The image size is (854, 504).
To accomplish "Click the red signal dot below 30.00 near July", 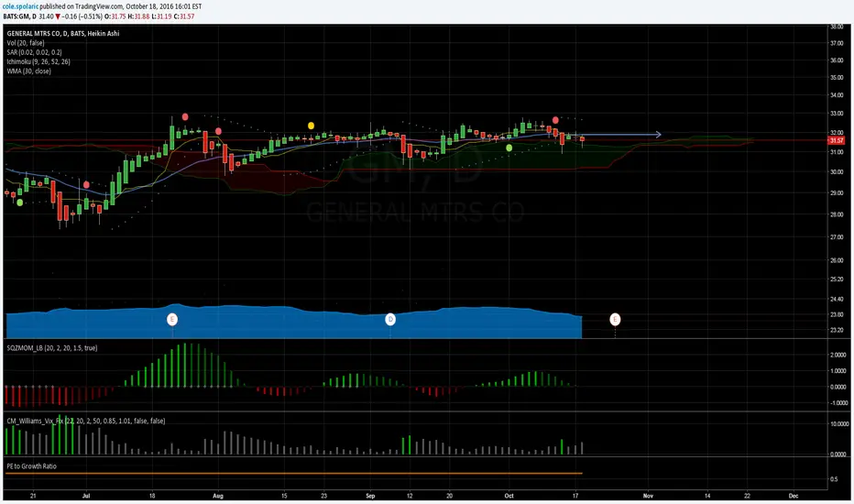I will pos(86,185).
